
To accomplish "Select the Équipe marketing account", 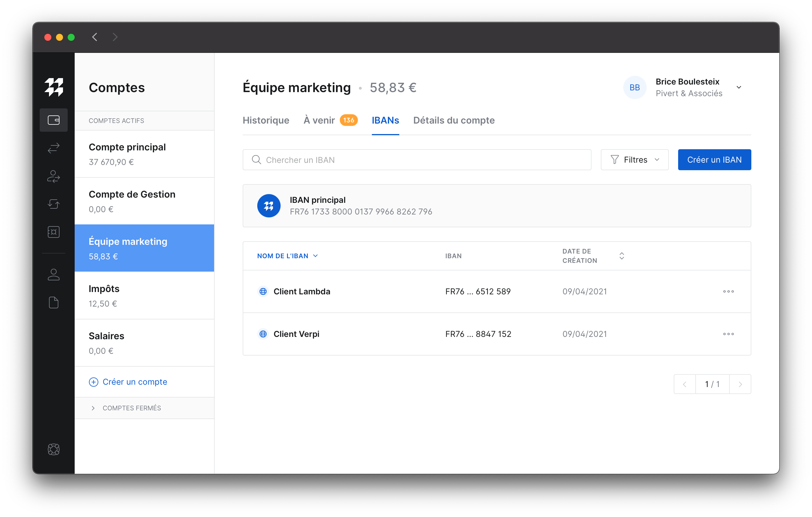I will click(x=144, y=248).
